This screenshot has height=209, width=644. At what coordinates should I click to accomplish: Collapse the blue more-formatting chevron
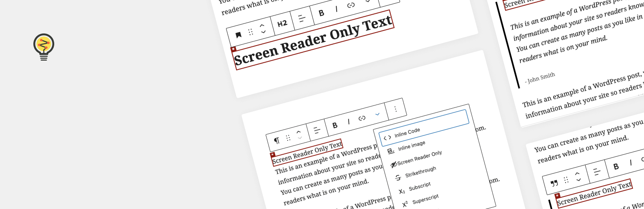pos(377,114)
